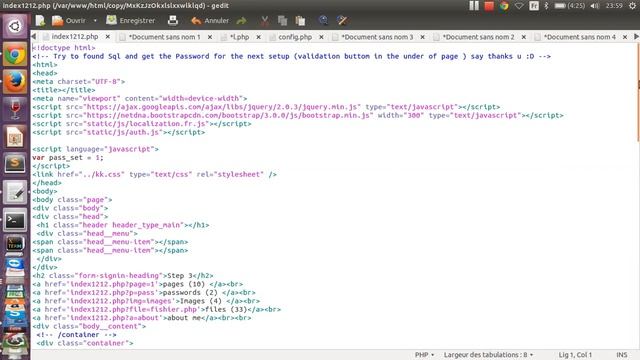Open the Terminal from the launcher
The height and width of the screenshot is (360, 640).
(15, 220)
